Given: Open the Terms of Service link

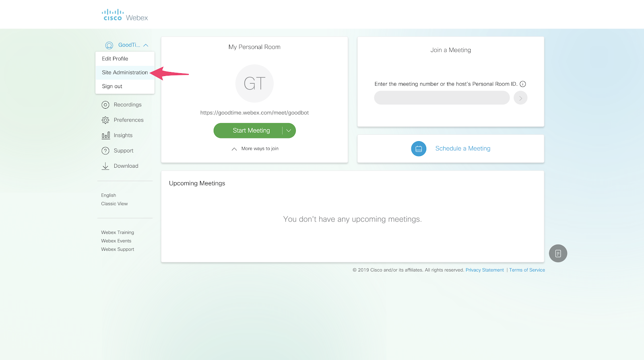Looking at the screenshot, I should (527, 270).
